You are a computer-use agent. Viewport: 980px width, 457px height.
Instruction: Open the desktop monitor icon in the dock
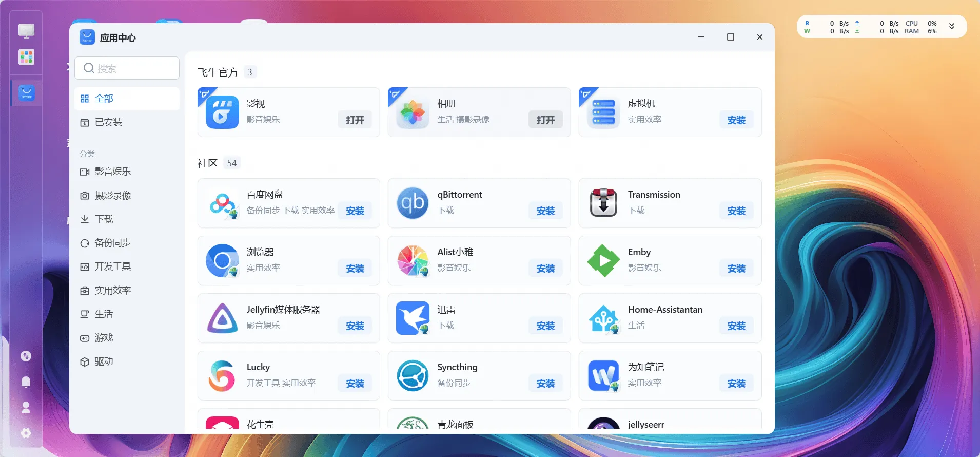(26, 31)
